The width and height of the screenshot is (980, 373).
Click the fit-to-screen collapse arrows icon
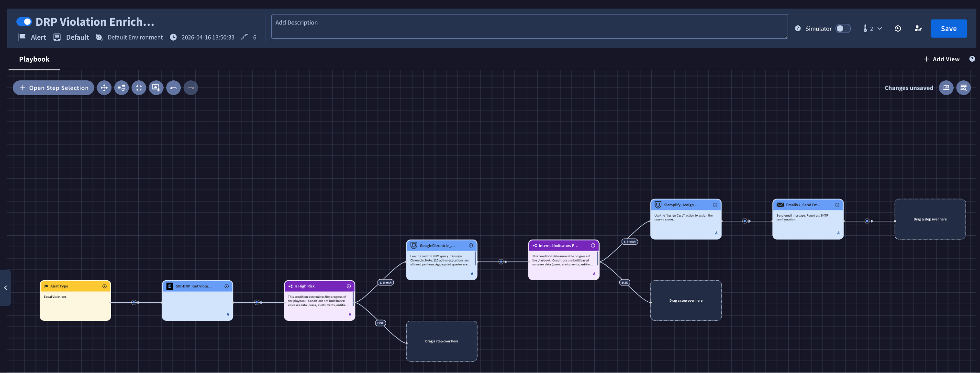[139, 88]
